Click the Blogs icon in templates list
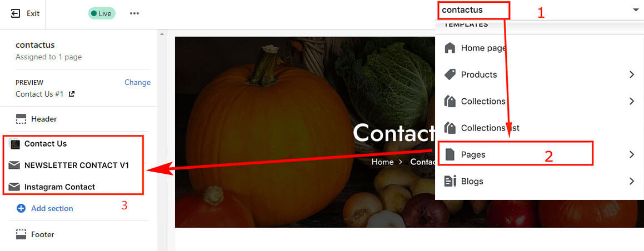 pos(451,181)
